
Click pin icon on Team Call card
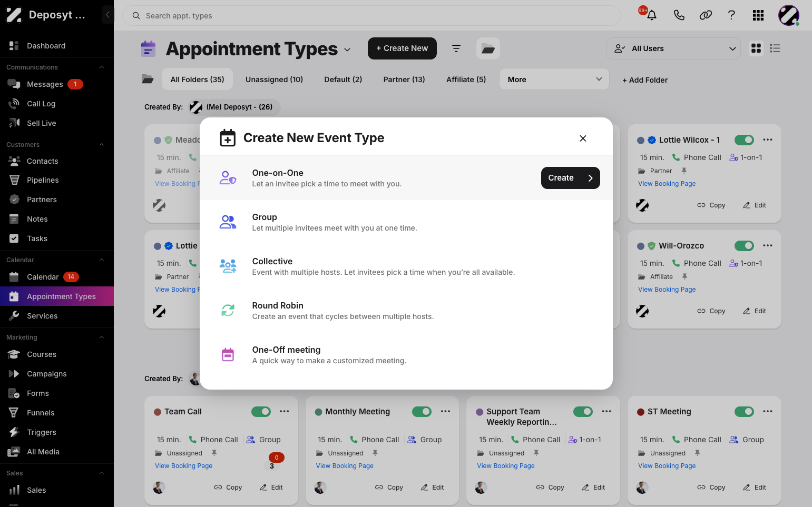(214, 453)
